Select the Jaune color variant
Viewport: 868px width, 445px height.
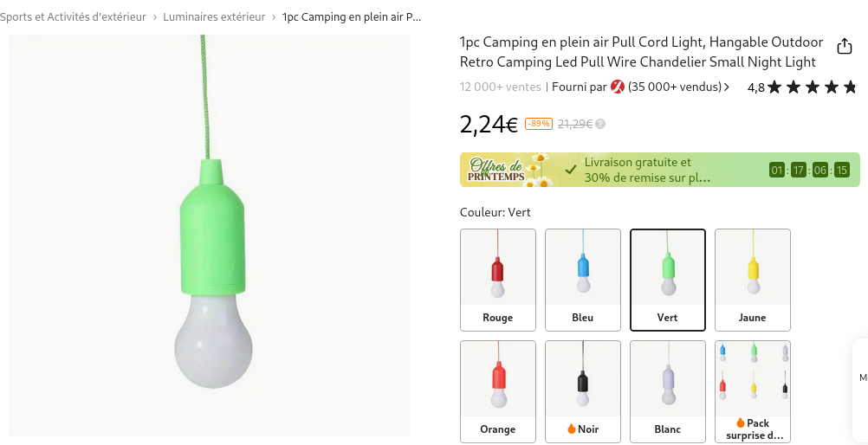753,279
